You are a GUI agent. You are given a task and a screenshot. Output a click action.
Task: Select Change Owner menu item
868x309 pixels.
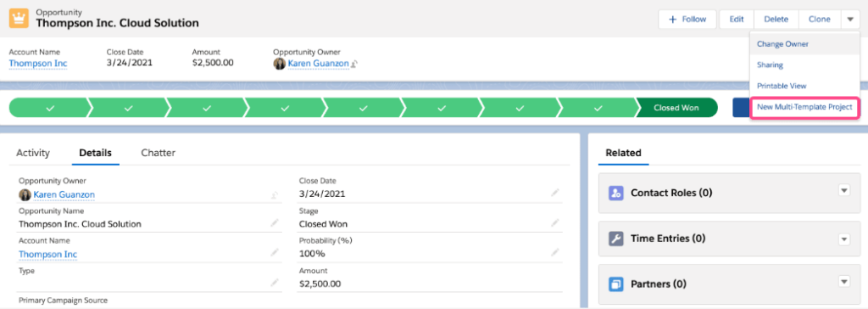(x=805, y=44)
